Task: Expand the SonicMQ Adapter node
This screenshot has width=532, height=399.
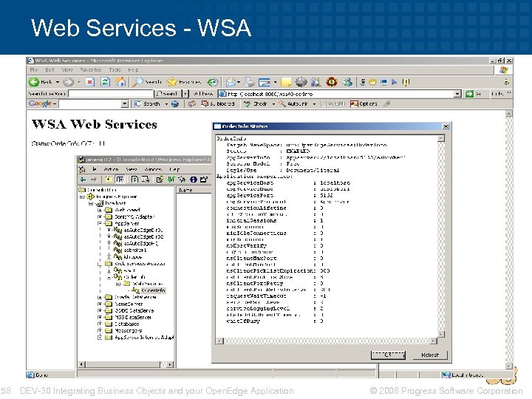Action: coord(100,216)
